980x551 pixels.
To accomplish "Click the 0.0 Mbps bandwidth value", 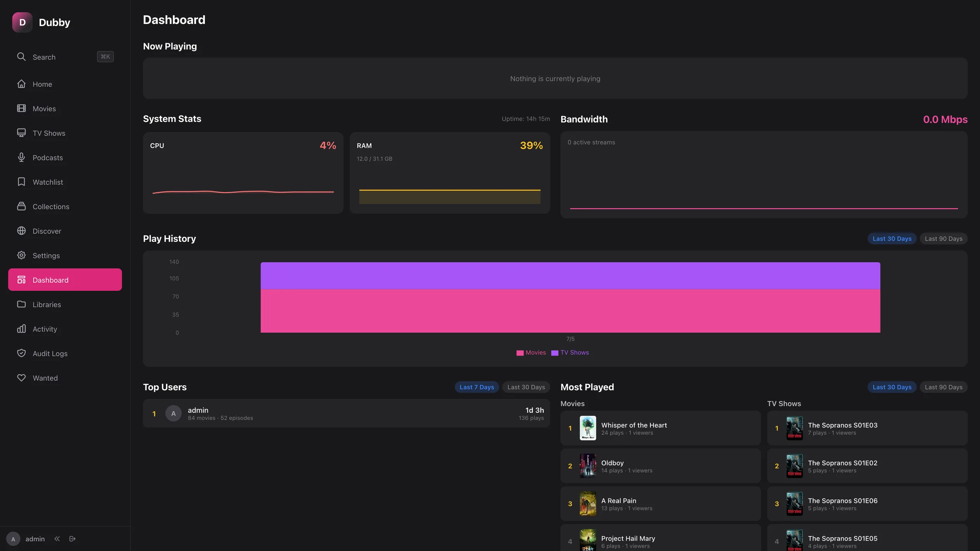I will [x=945, y=119].
